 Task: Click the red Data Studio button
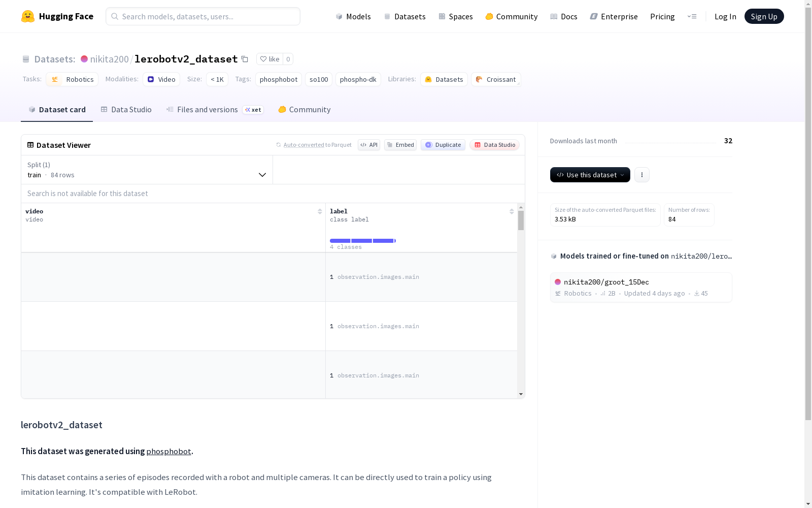(495, 145)
